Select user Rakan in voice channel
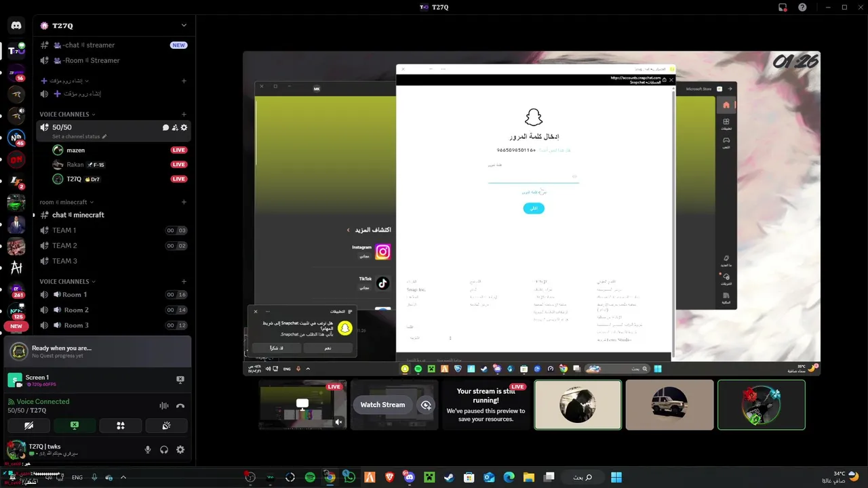The height and width of the screenshot is (488, 868). click(120, 165)
